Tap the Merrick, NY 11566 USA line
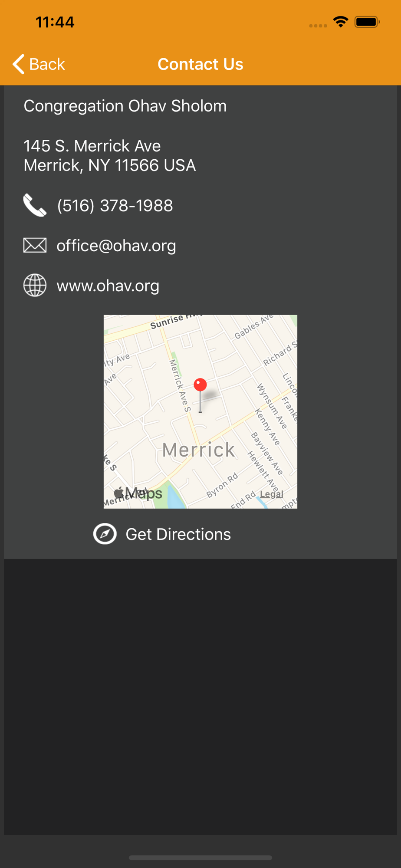This screenshot has height=868, width=401. pyautogui.click(x=109, y=165)
